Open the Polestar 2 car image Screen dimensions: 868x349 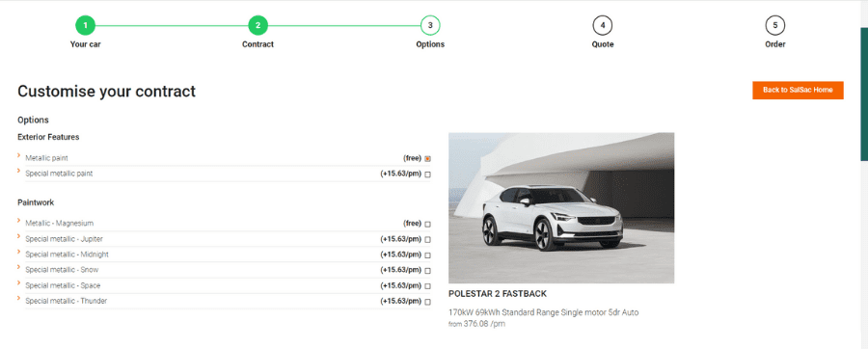[561, 208]
